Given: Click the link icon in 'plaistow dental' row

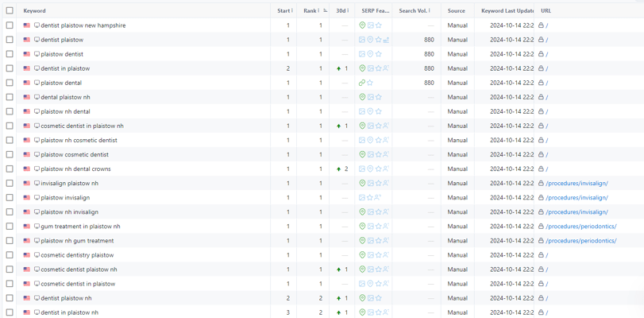Looking at the screenshot, I should coord(362,83).
